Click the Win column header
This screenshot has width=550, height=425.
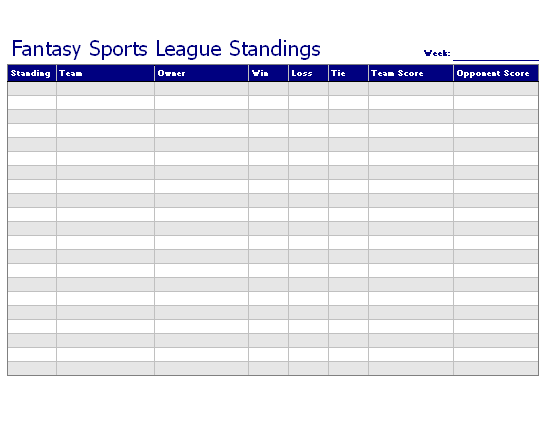point(268,73)
